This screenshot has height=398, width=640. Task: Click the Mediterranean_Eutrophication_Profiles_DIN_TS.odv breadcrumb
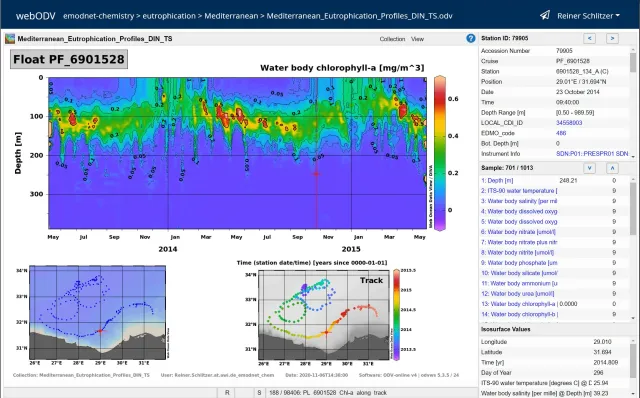[359, 16]
